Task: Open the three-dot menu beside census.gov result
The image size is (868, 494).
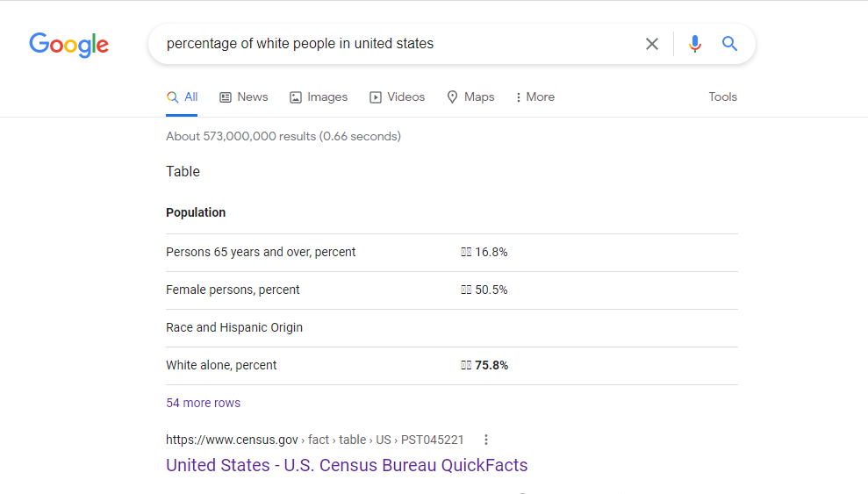Action: point(486,440)
